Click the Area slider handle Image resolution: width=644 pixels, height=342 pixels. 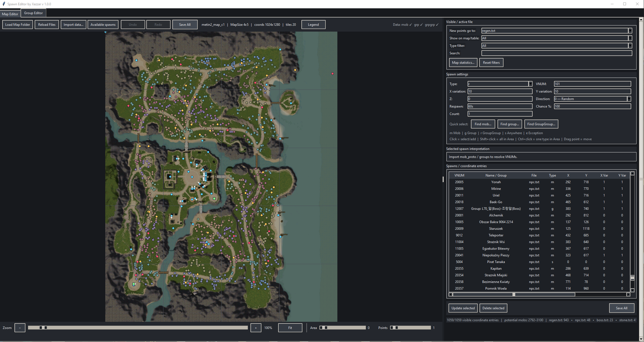tap(323, 328)
